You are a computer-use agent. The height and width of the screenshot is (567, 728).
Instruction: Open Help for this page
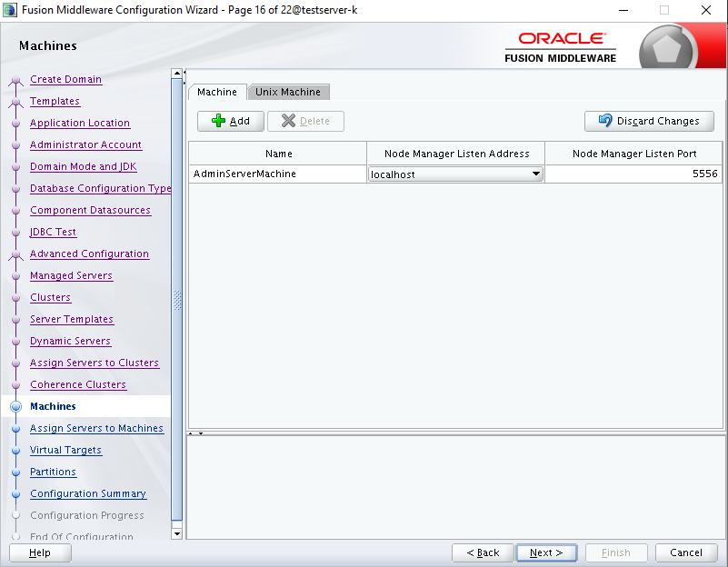point(40,552)
